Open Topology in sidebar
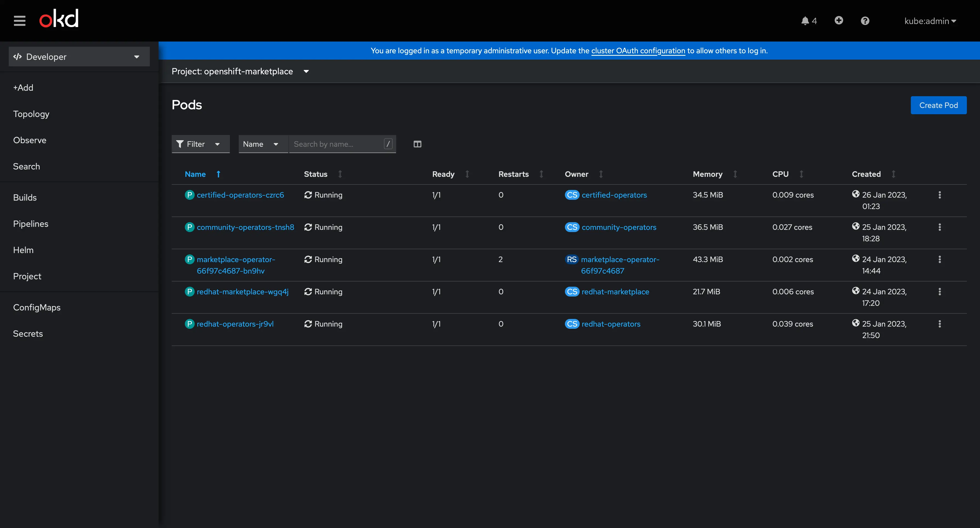The image size is (980, 528). (31, 114)
